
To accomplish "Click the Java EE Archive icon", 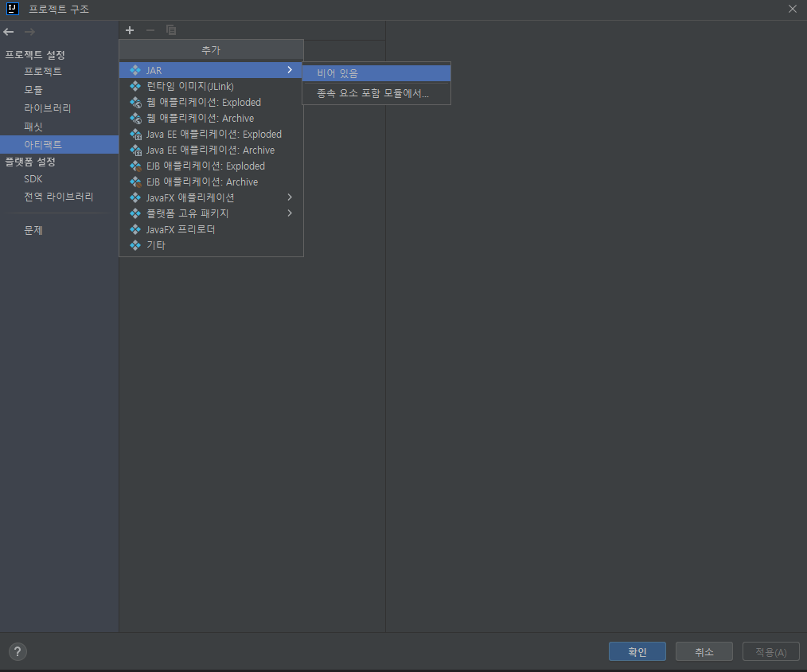I will pos(135,150).
